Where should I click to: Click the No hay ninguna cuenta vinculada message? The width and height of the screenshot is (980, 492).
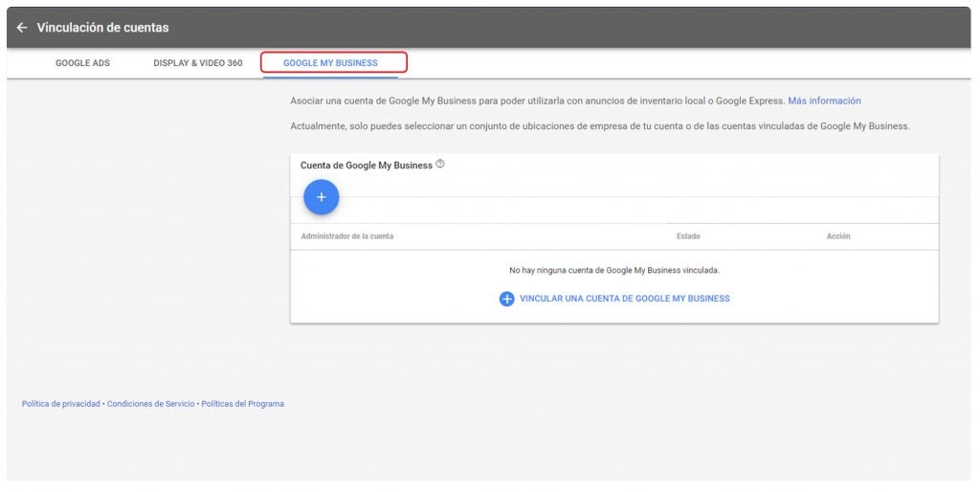tap(614, 271)
